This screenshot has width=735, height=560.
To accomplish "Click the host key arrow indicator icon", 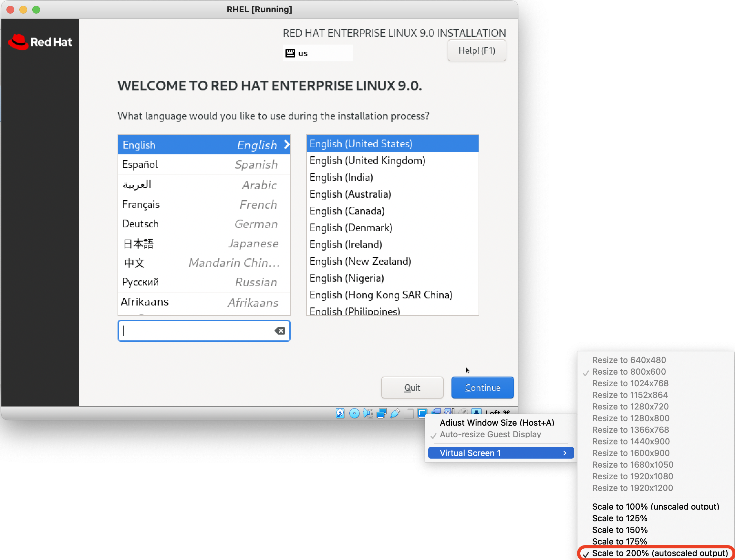I will pyautogui.click(x=477, y=412).
